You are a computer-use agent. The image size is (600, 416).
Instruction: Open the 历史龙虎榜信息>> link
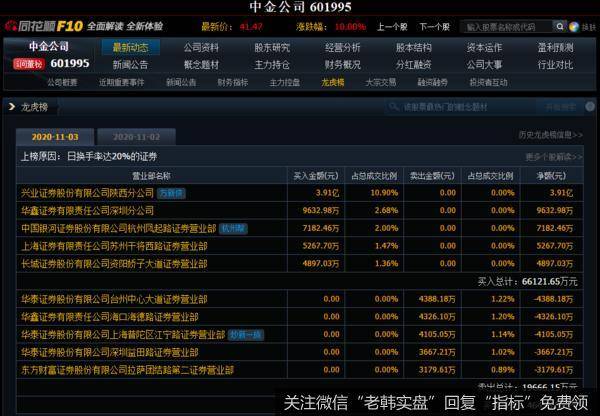pos(551,135)
